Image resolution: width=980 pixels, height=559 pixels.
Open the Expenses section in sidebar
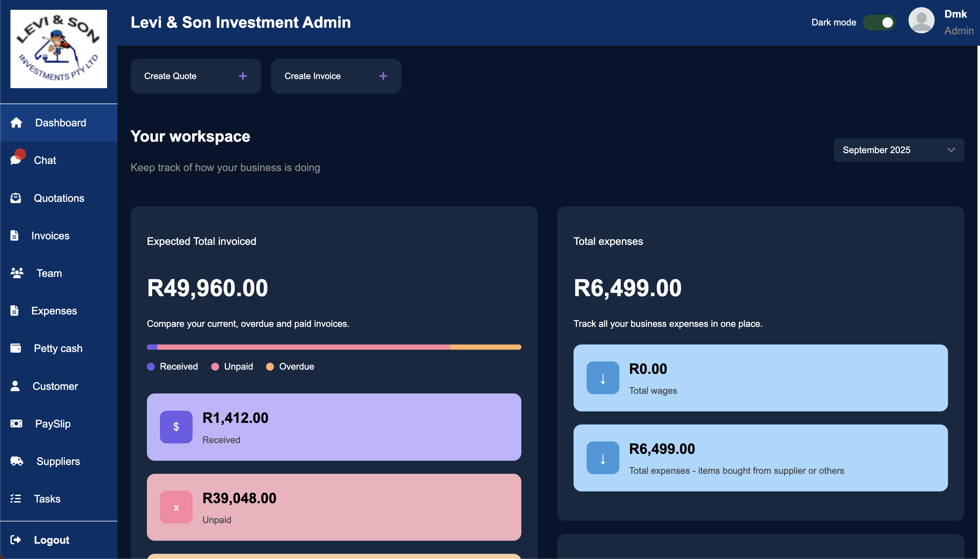pyautogui.click(x=54, y=311)
